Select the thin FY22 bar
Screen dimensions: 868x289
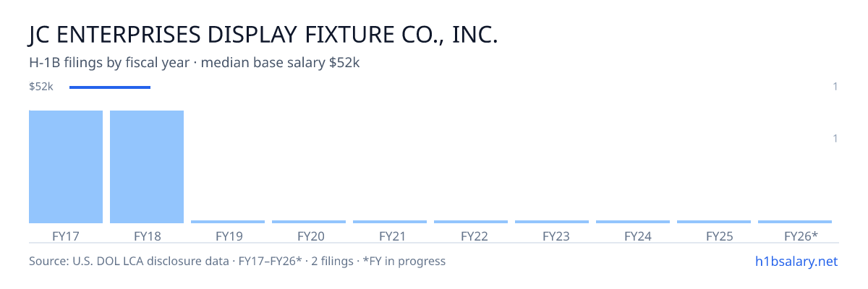(471, 222)
